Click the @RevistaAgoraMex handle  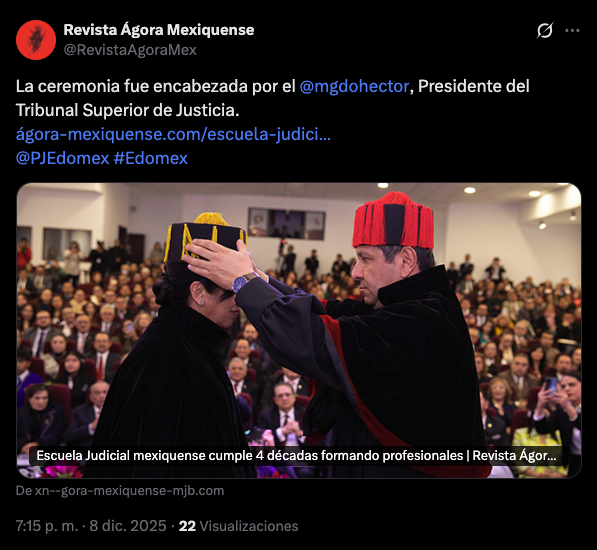point(130,50)
